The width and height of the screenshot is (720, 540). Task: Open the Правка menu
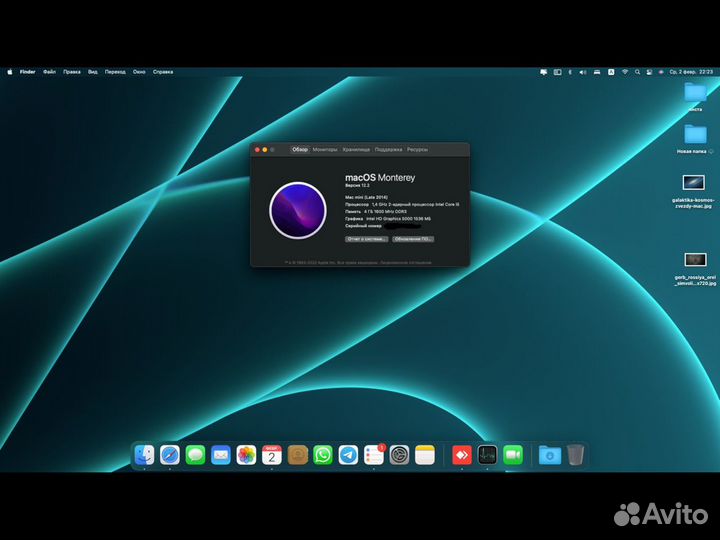72,72
